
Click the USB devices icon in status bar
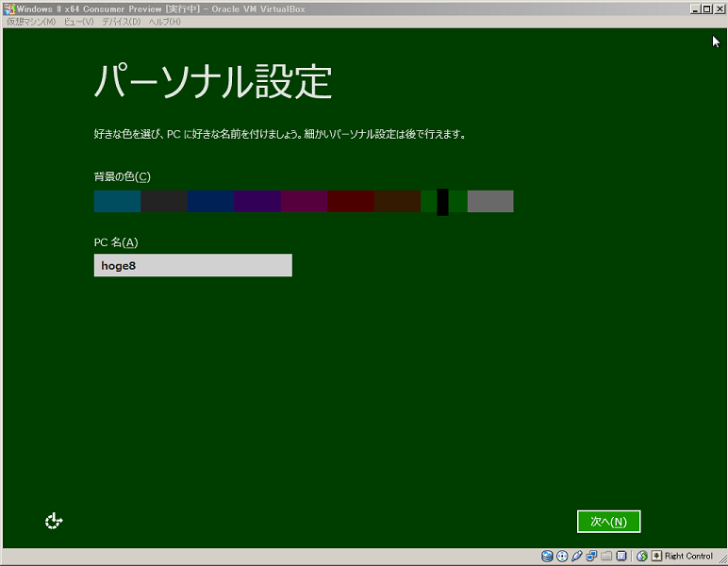[577, 557]
